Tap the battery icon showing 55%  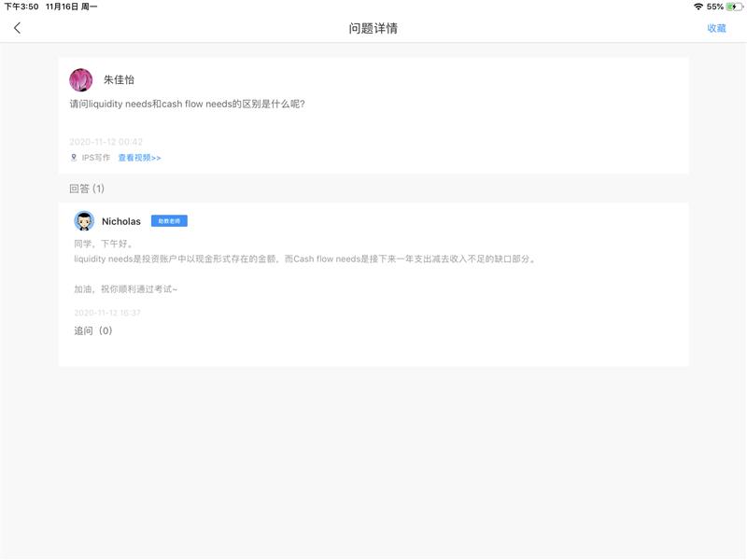coord(735,7)
